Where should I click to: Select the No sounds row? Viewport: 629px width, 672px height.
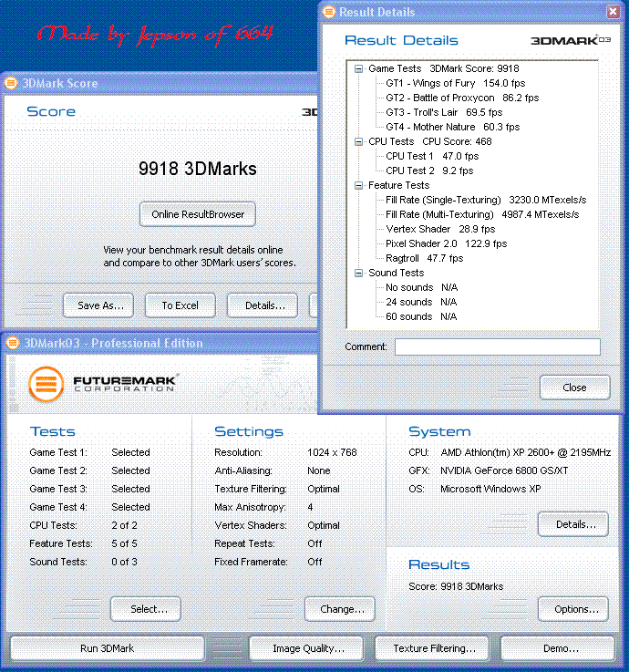pos(422,287)
